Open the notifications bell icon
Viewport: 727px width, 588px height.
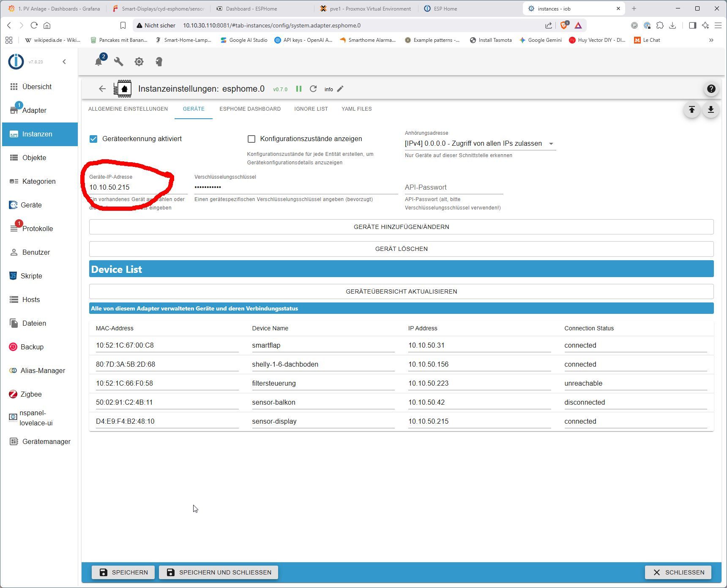[98, 62]
